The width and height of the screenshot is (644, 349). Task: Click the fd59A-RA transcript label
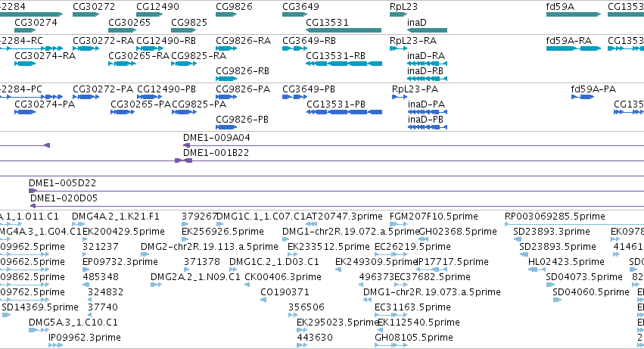[x=568, y=41]
